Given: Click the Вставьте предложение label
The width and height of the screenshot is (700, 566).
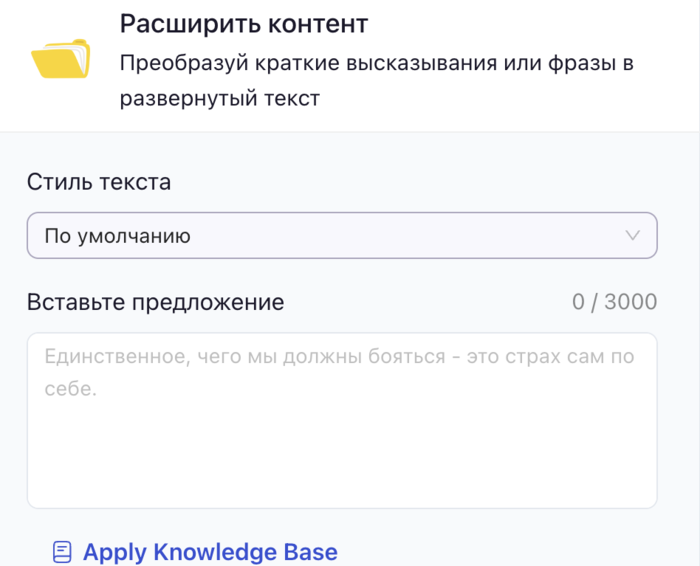Looking at the screenshot, I should [155, 302].
